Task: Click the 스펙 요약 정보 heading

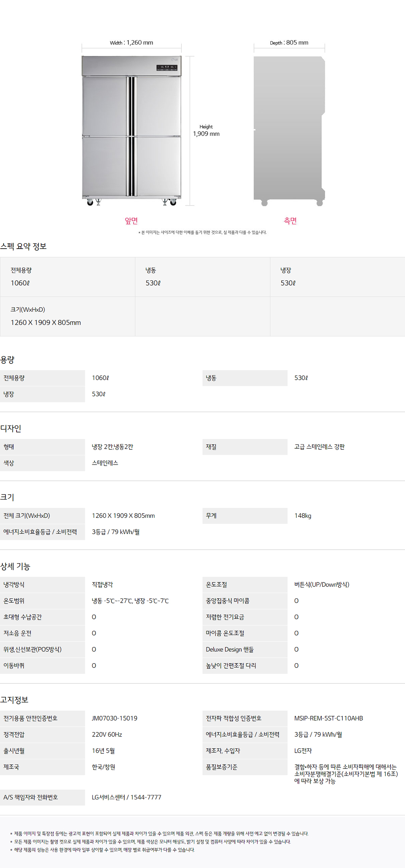Action: (24, 246)
